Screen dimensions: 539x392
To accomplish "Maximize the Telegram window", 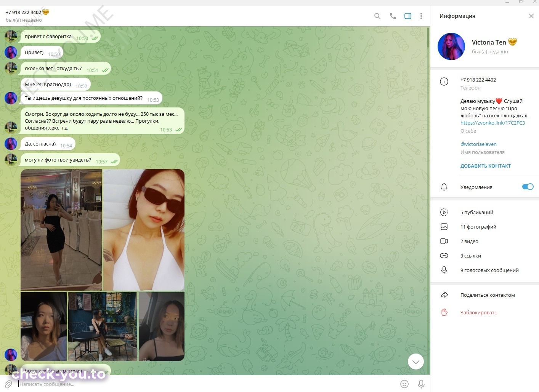I will (x=521, y=2).
